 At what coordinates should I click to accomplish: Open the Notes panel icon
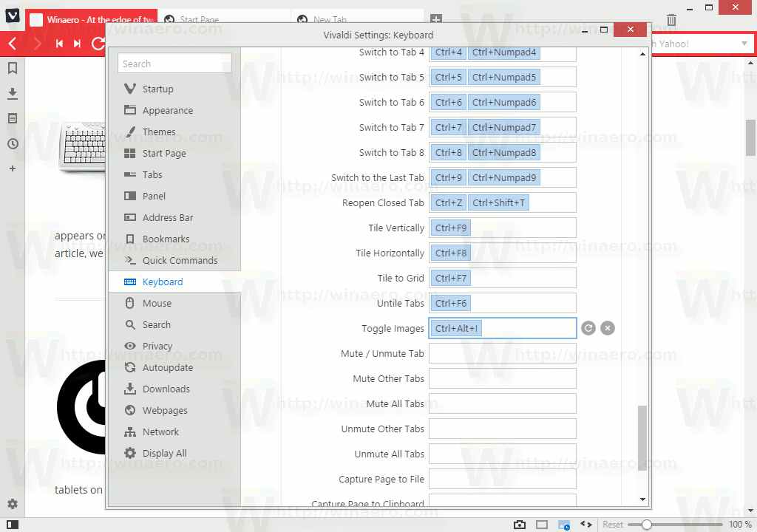click(x=12, y=117)
